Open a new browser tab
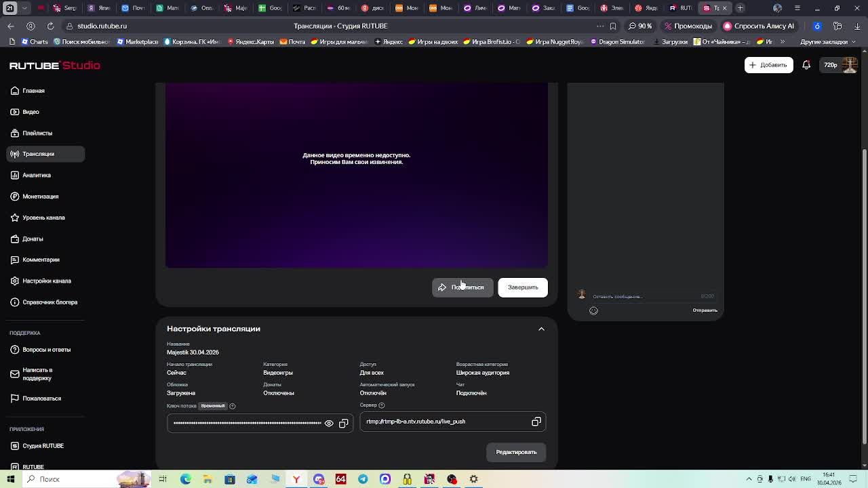The width and height of the screenshot is (868, 488). (741, 8)
